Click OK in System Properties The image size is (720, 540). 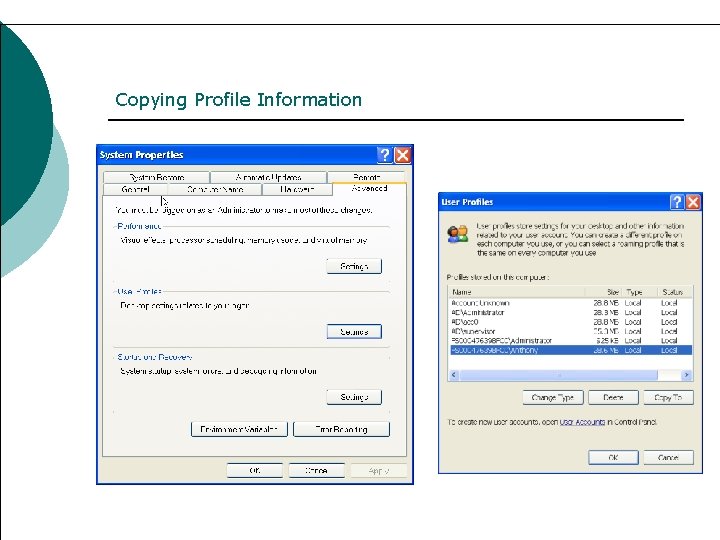click(x=255, y=471)
